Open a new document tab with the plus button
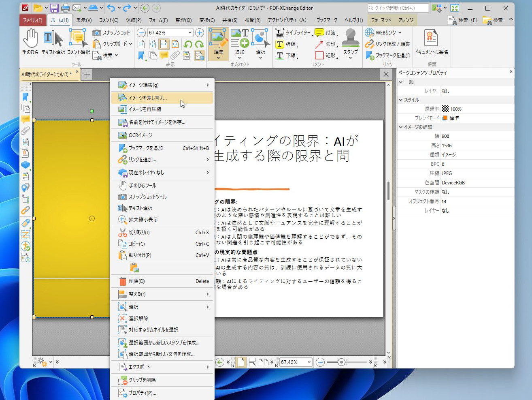The image size is (532, 400). [87, 75]
